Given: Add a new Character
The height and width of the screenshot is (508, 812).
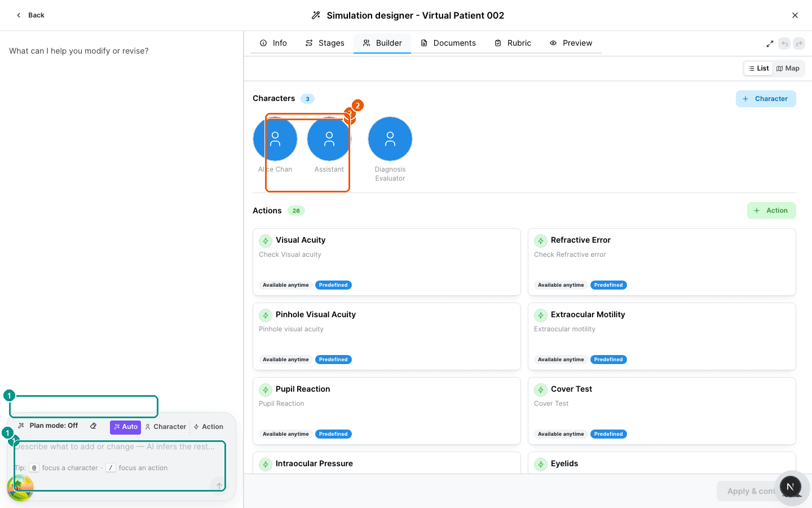Looking at the screenshot, I should (x=766, y=99).
